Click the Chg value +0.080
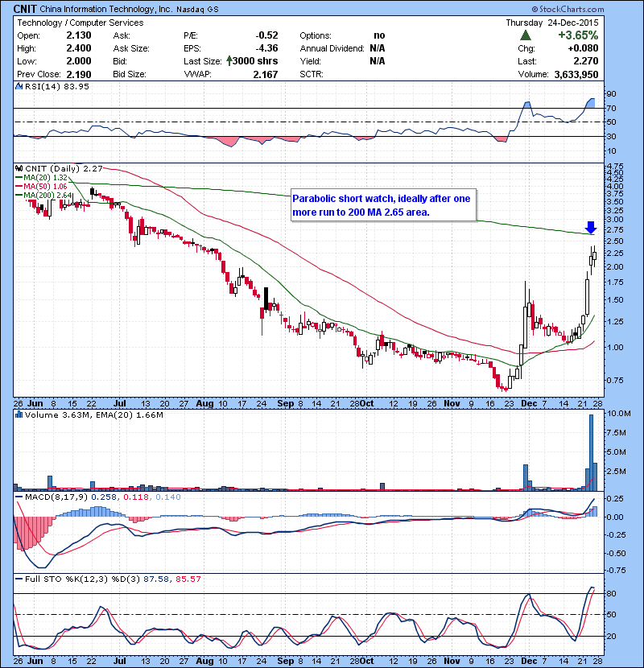This screenshot has width=644, height=668. click(583, 48)
